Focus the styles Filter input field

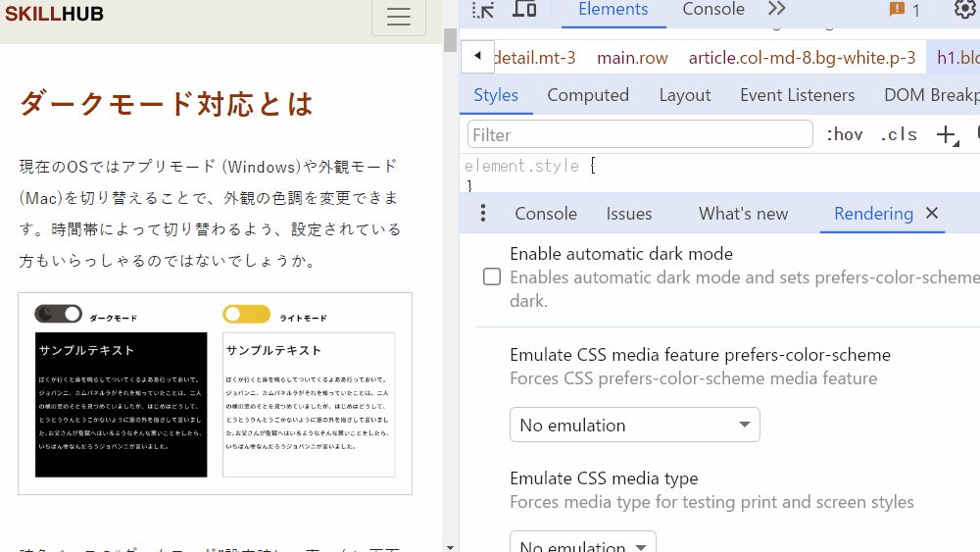point(640,134)
